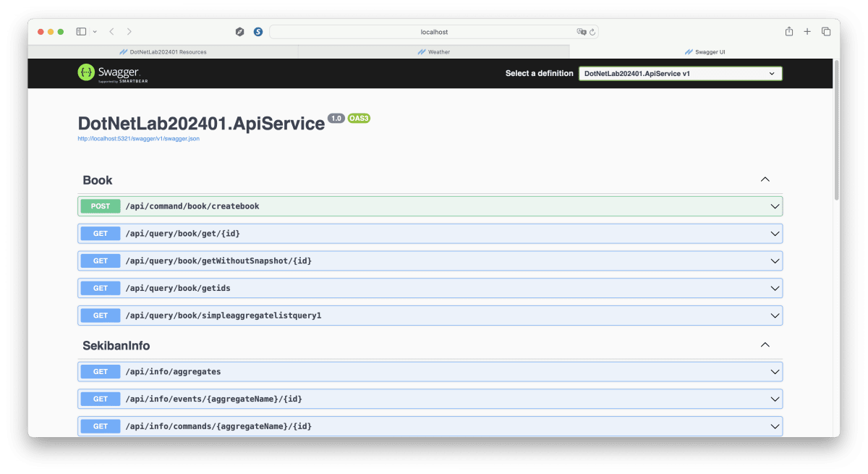Click the page reload icon
868x474 pixels.
[x=592, y=32]
